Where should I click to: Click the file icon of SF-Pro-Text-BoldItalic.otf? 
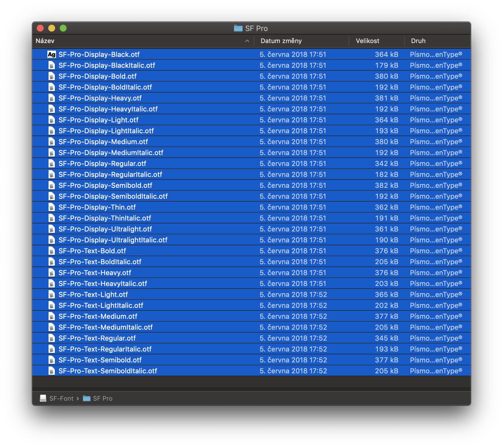point(52,262)
